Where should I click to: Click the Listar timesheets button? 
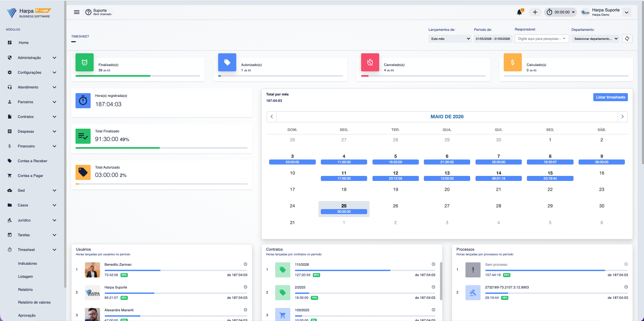610,97
